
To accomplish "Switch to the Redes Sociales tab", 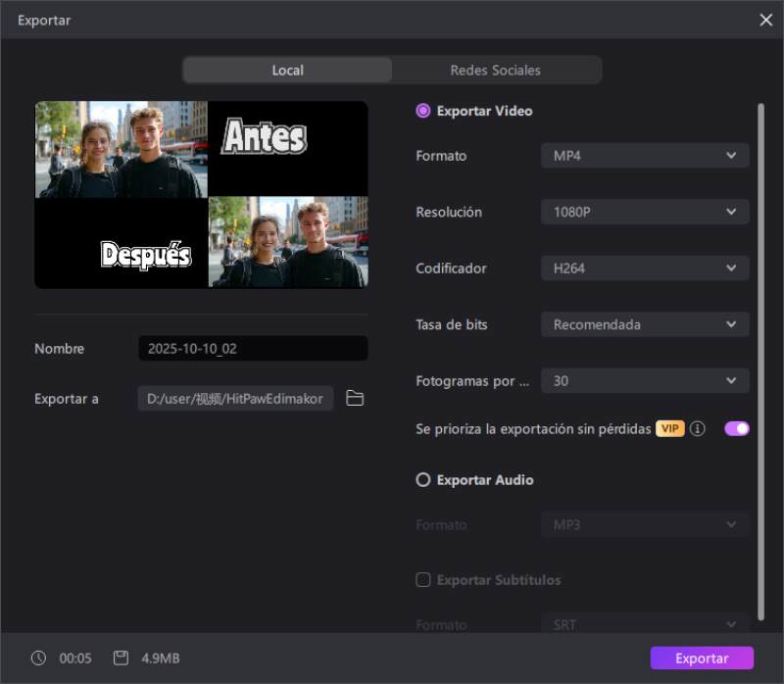I will 495,71.
